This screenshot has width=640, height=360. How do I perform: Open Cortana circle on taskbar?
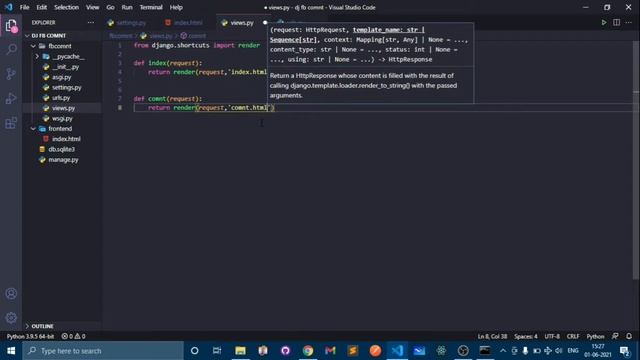195,351
